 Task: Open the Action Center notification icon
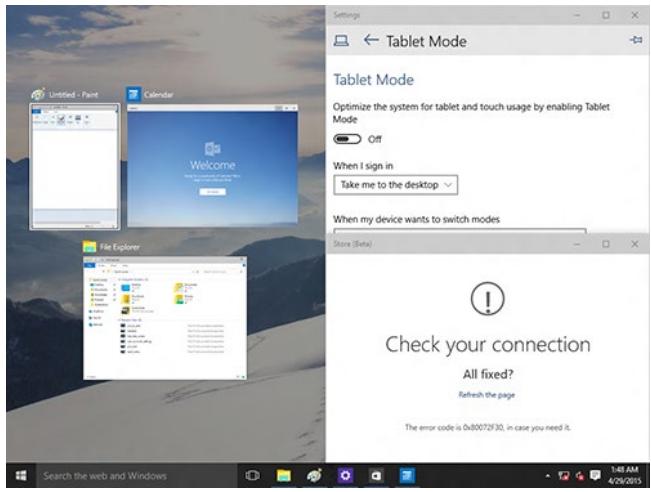tap(599, 476)
